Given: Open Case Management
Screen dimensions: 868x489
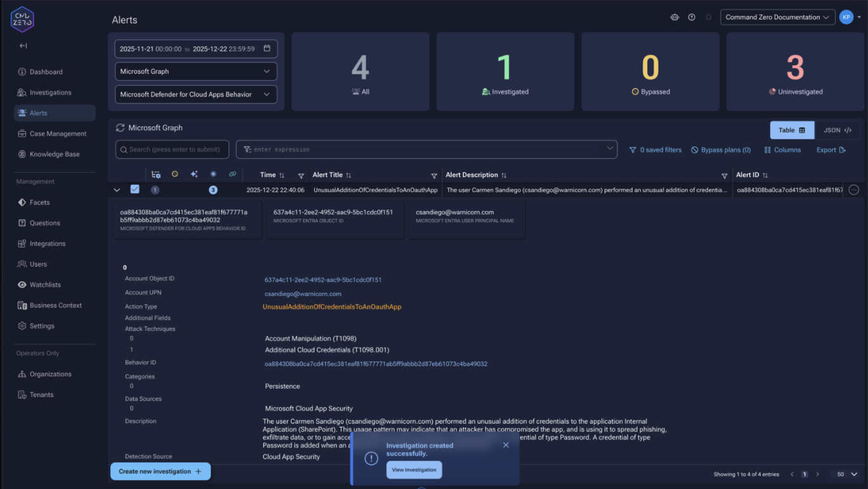Looking at the screenshot, I should pyautogui.click(x=55, y=134).
